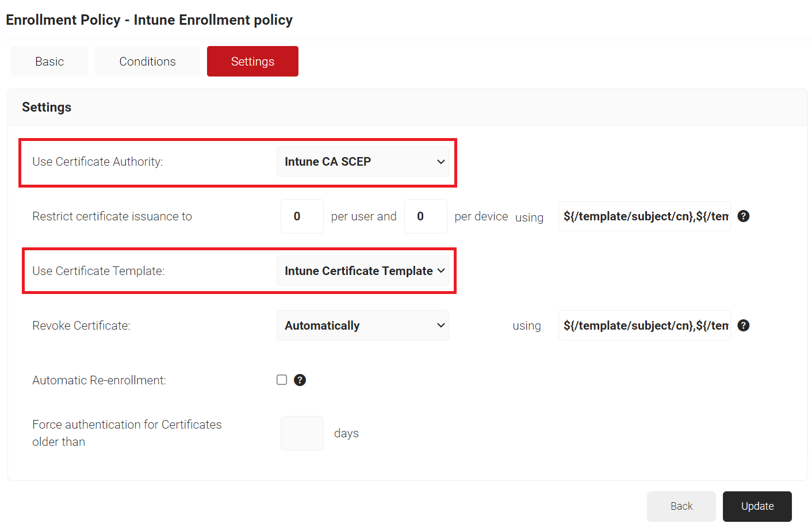Click help icon next to Automatic Re-enrollment

click(300, 380)
